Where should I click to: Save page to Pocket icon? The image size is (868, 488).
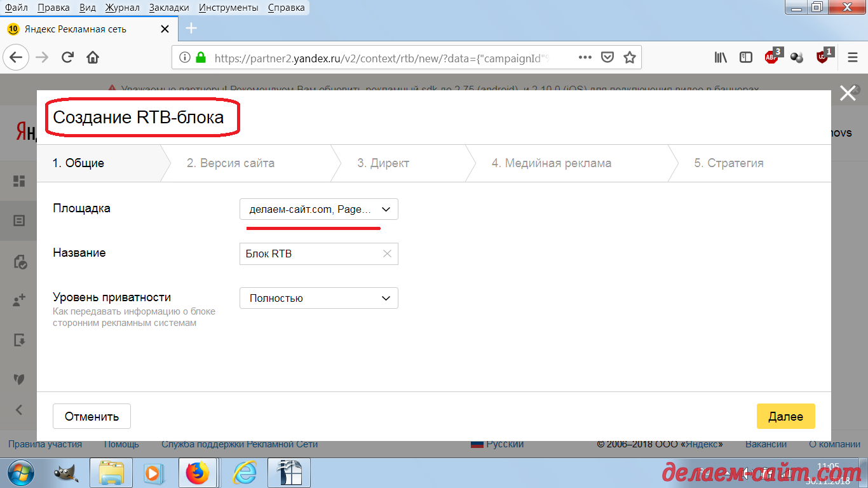coord(607,57)
